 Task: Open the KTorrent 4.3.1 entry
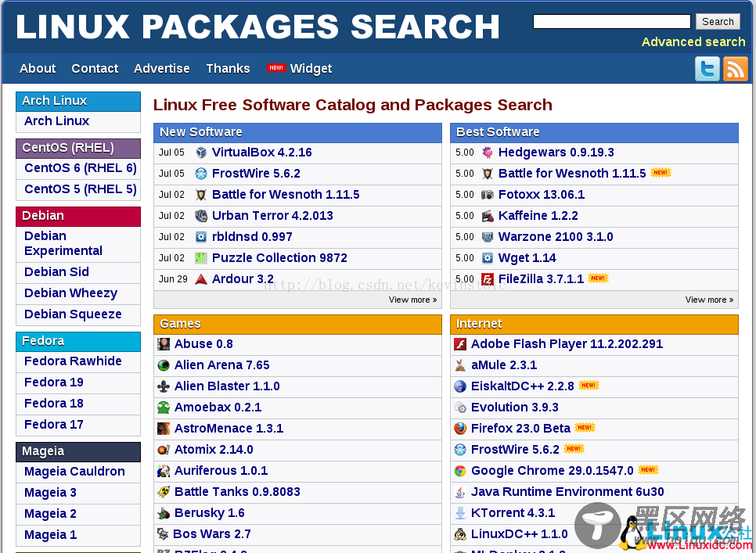pyautogui.click(x=513, y=513)
